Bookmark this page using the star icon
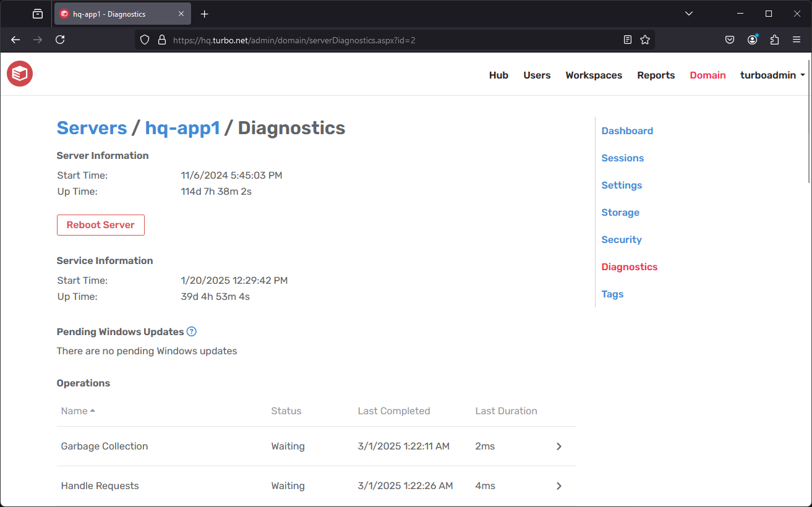 (x=645, y=39)
